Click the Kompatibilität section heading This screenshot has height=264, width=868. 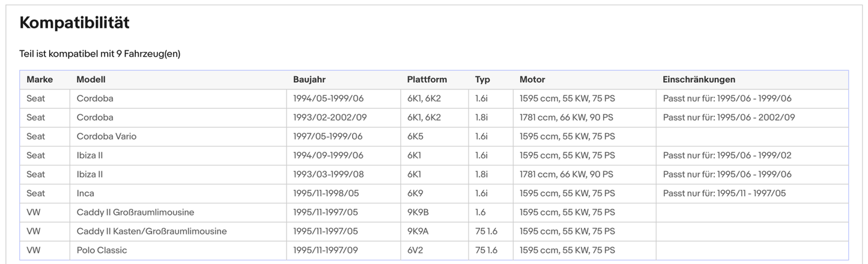point(74,23)
